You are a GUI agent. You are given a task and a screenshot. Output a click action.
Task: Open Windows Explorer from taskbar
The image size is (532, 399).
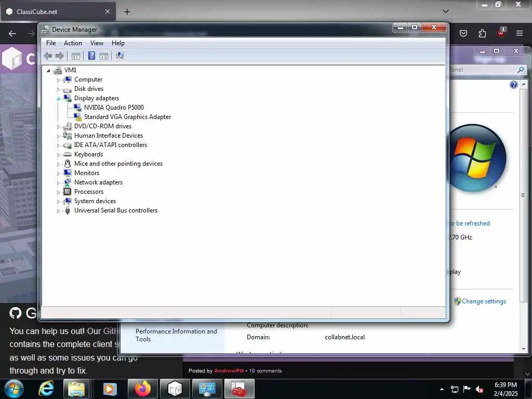tap(76, 389)
